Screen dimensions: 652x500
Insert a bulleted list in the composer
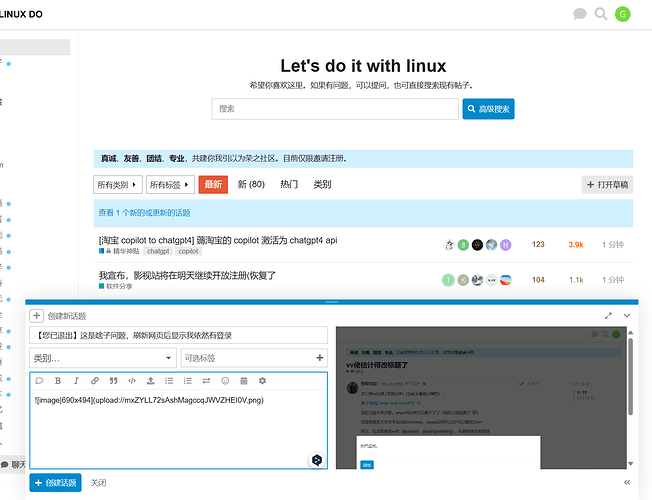(169, 381)
